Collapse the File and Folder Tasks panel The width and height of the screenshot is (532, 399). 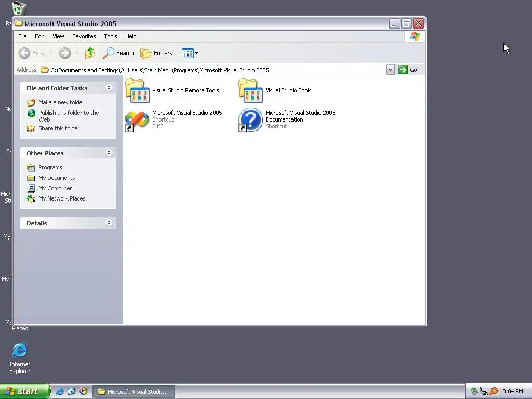point(109,87)
